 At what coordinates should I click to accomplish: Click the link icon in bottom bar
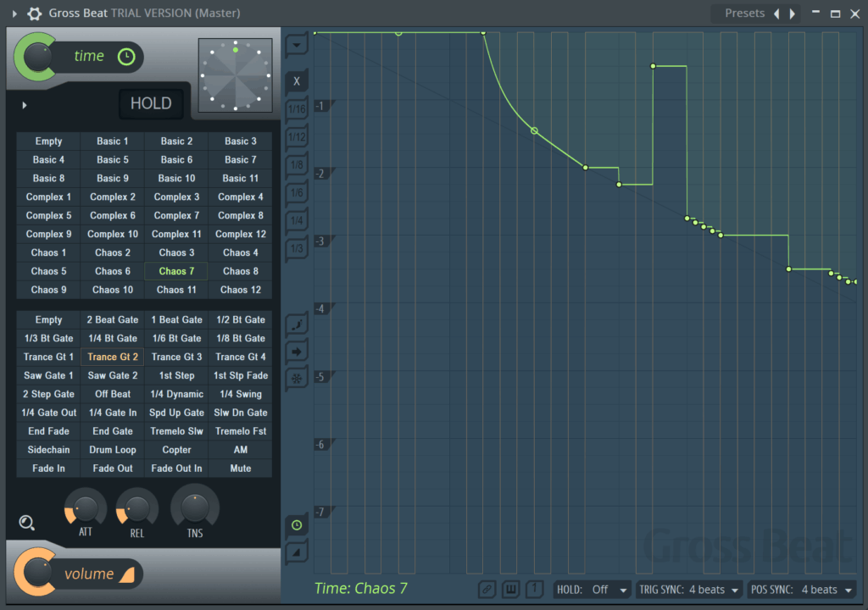pyautogui.click(x=487, y=590)
